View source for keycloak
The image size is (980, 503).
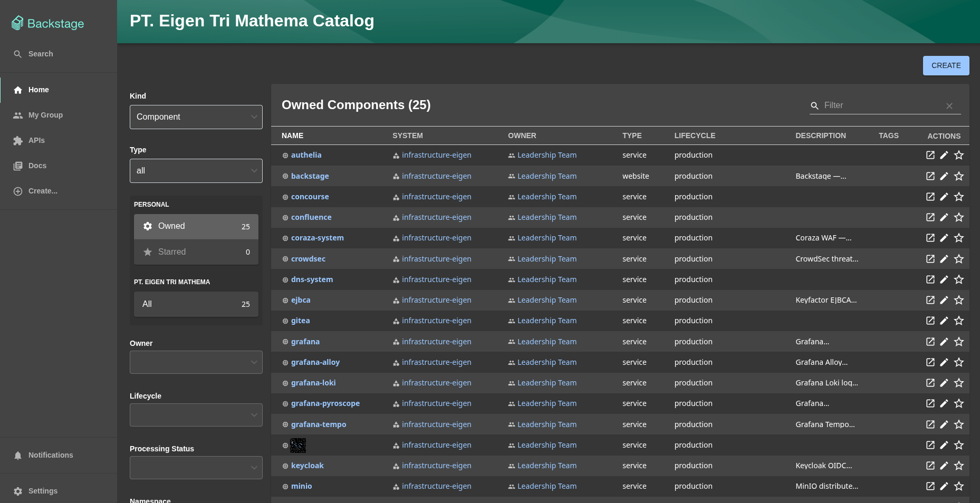(930, 466)
